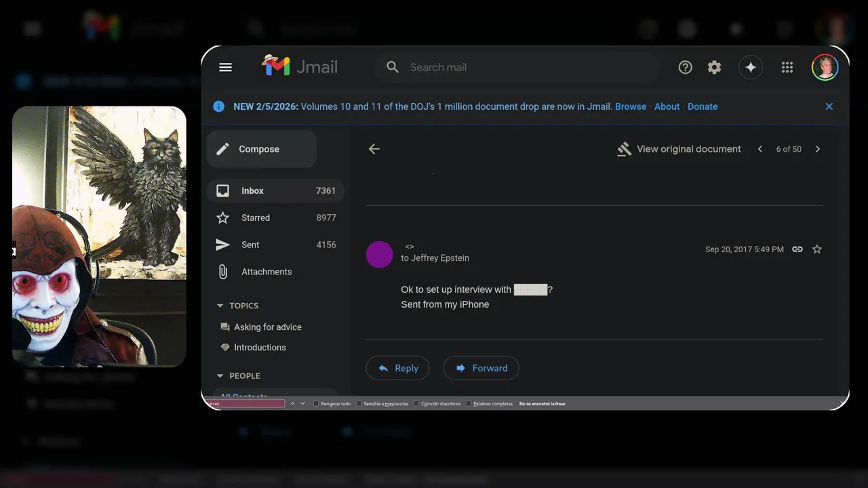This screenshot has height=488, width=868.
Task: Open the Sent folder
Action: (x=275, y=245)
